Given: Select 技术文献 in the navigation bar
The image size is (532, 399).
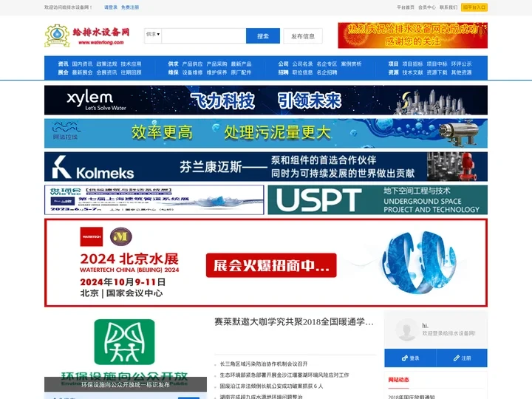Looking at the screenshot, I should [412, 72].
